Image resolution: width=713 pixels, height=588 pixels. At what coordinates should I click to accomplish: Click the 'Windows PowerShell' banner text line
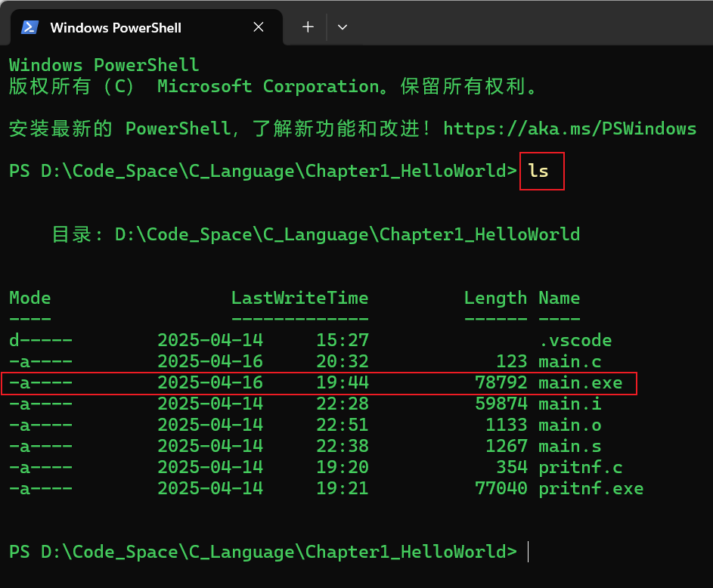point(104,65)
